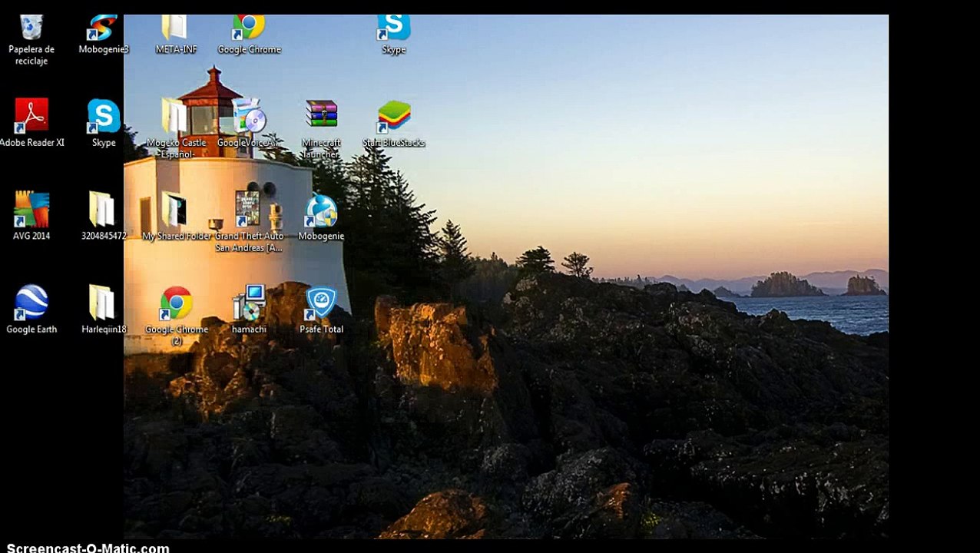980x553 pixels.
Task: Launch Grand Theft Auto San Andreas
Action: pos(247,209)
